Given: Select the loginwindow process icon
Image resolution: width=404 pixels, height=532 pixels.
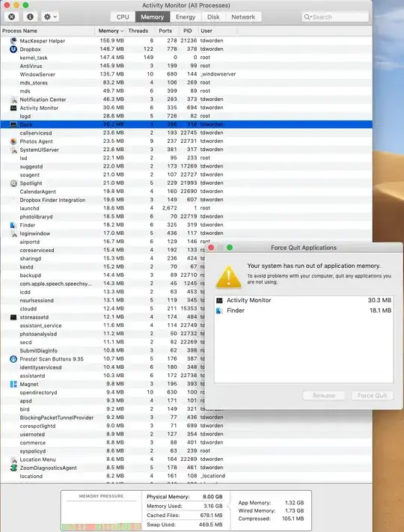Looking at the screenshot, I should (13, 233).
